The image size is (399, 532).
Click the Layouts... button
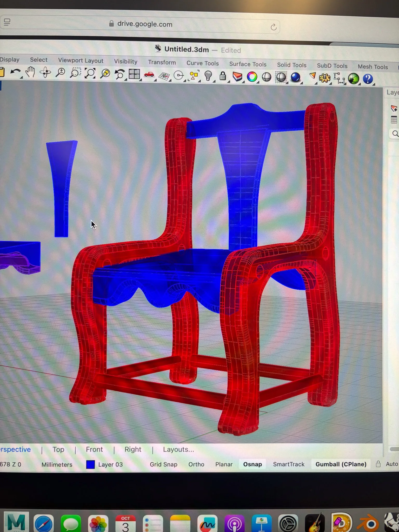tap(178, 450)
